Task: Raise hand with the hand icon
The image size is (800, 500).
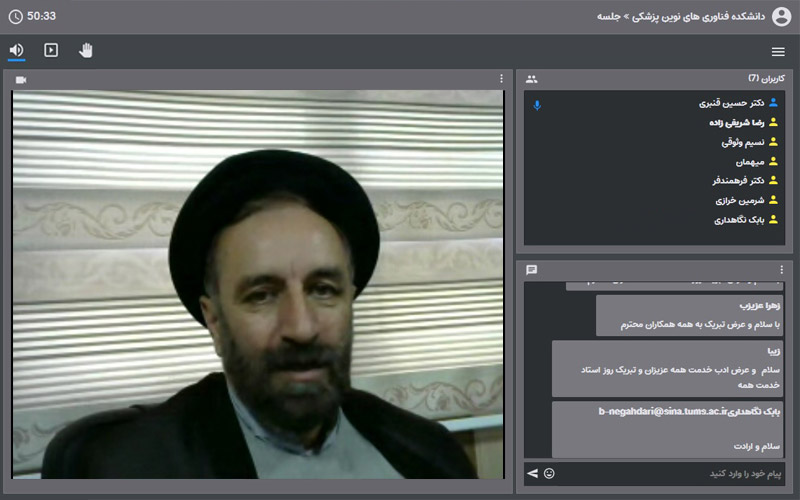Action: coord(86,50)
